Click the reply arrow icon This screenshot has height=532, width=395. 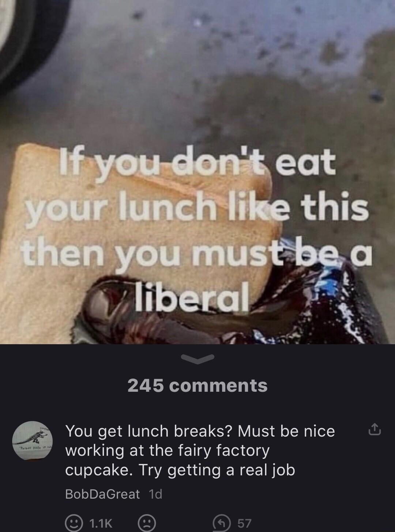(222, 523)
